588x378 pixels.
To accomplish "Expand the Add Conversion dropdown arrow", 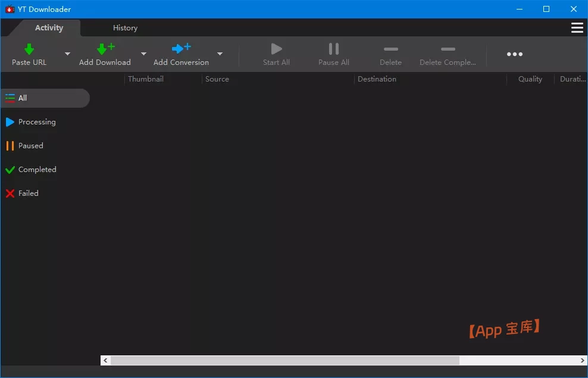I will 220,54.
